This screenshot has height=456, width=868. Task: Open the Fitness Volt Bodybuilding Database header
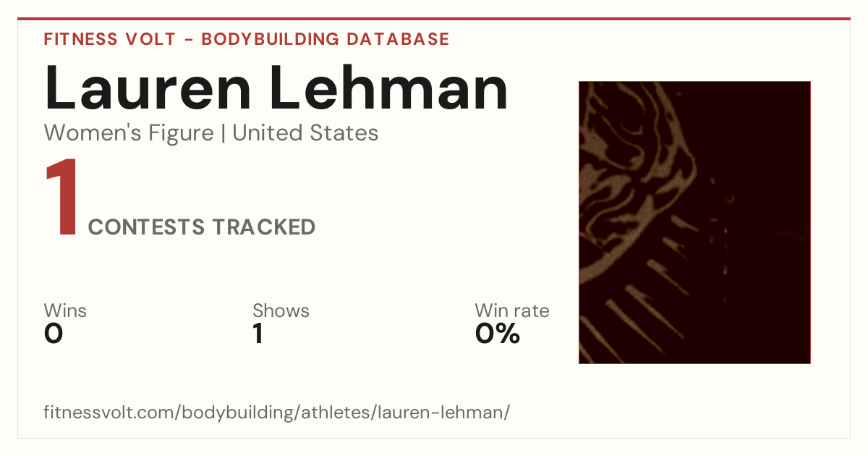247,39
